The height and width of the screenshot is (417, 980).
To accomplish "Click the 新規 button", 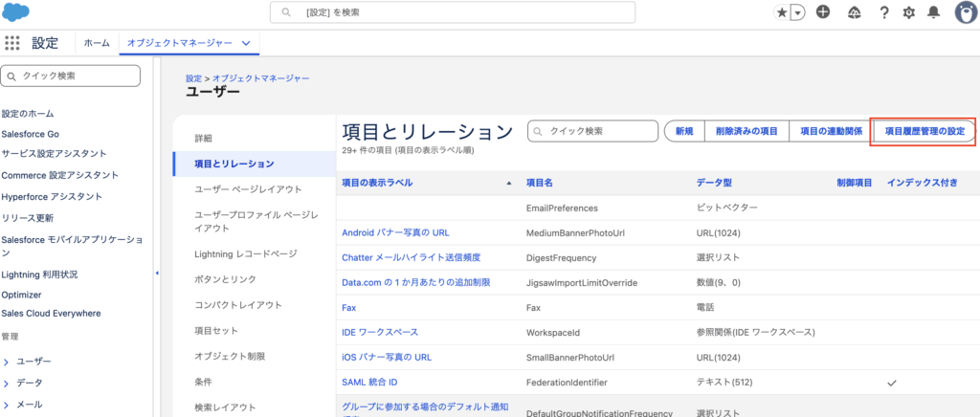I will coord(684,131).
